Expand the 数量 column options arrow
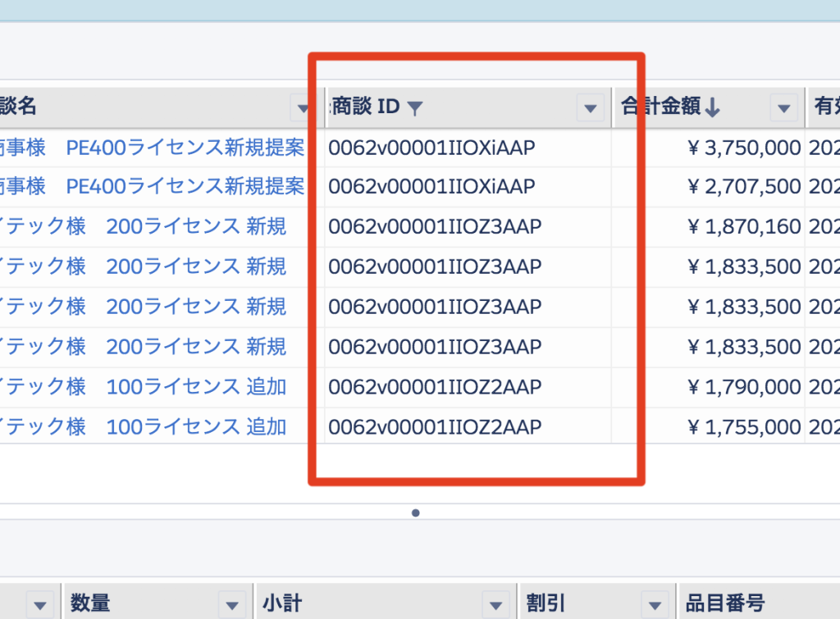Screen dimensions: 840x619 coord(232,605)
